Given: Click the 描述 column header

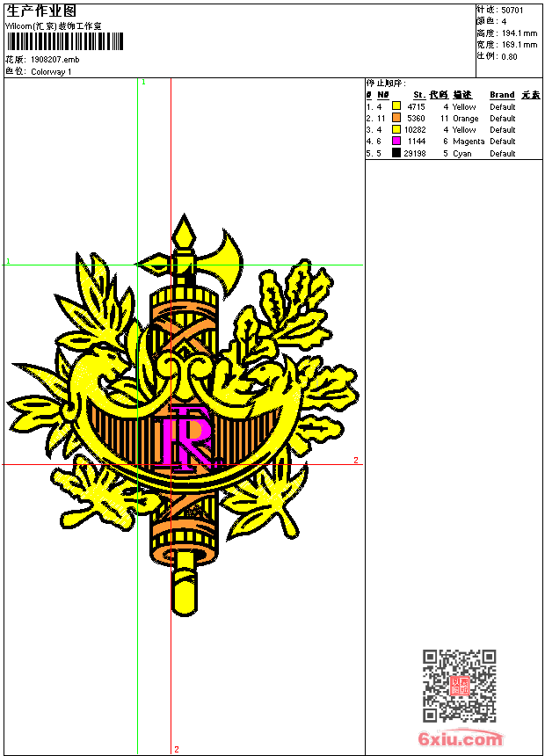Looking at the screenshot, I should [462, 95].
